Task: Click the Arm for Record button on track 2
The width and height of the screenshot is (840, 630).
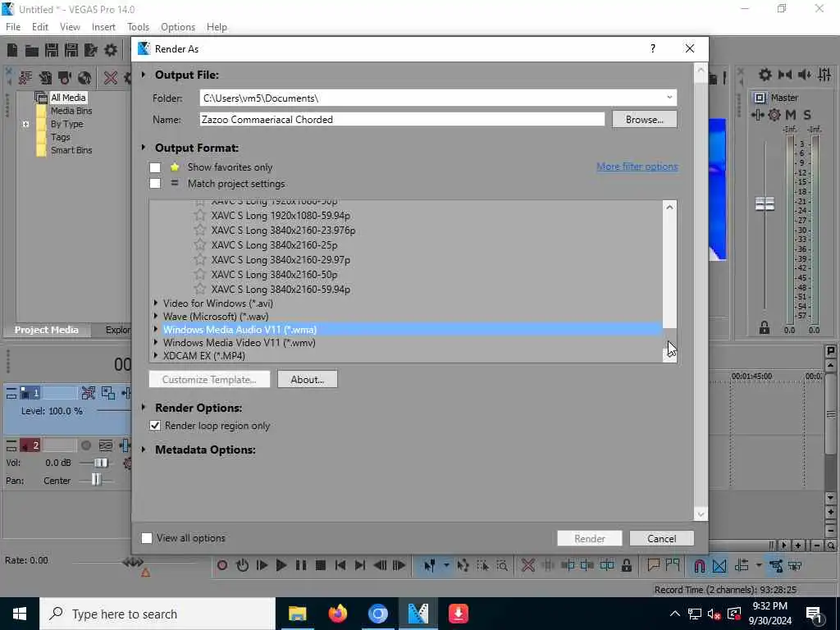Action: click(x=85, y=445)
